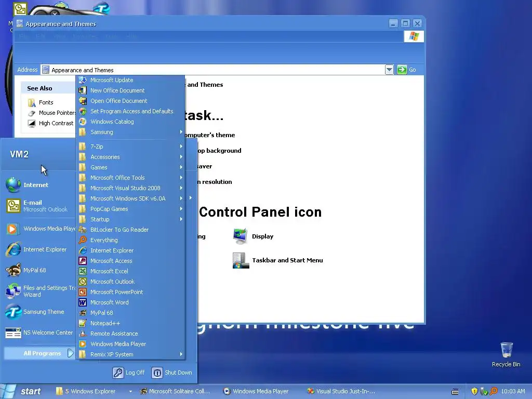
Task: Expand Microsoft Visual Studio 2008 folder
Action: tap(130, 188)
